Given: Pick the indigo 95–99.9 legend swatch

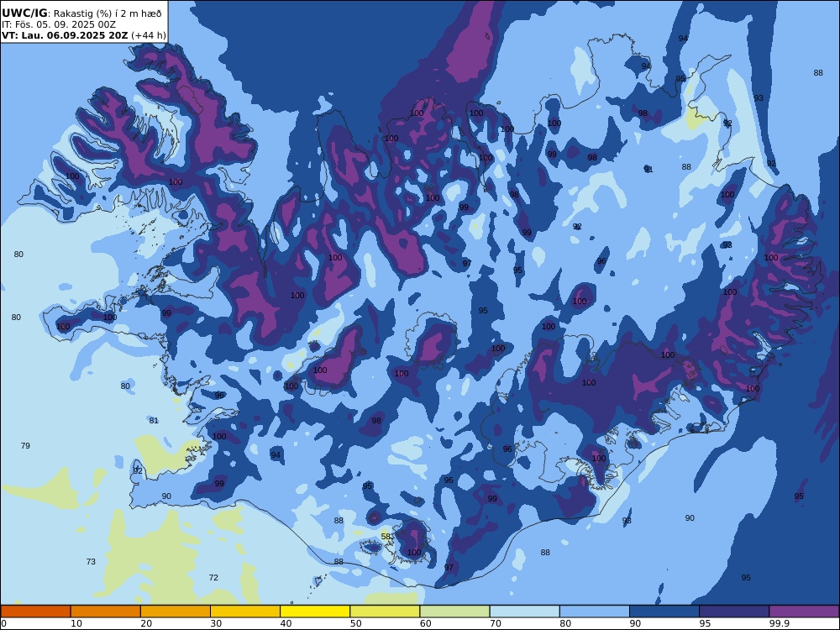Looking at the screenshot, I should 734,612.
